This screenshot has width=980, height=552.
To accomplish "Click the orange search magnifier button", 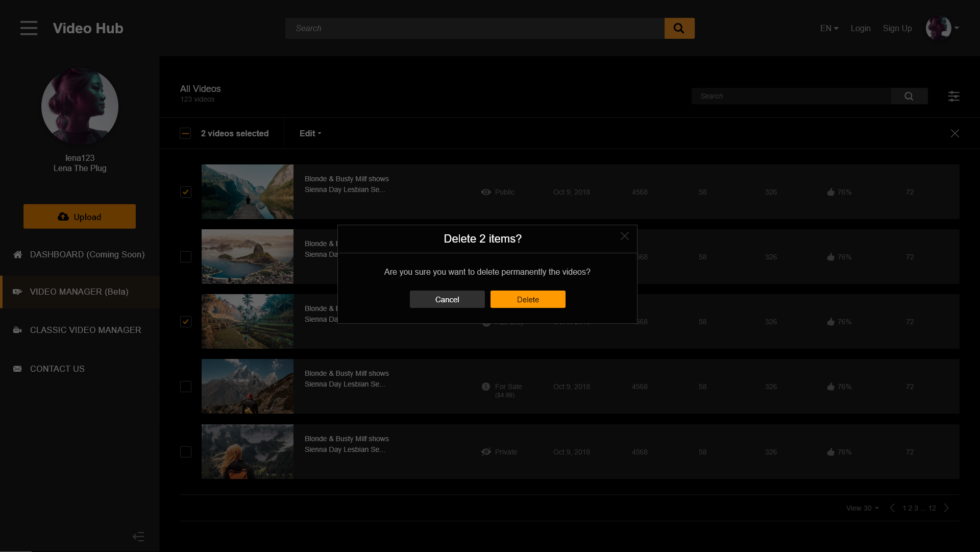I will (679, 28).
